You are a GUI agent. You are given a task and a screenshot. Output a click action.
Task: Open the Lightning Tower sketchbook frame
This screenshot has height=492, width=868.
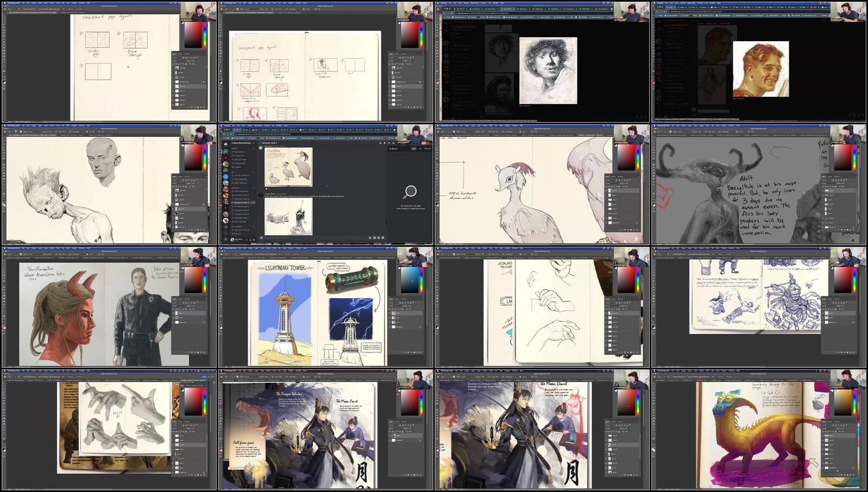click(325, 307)
